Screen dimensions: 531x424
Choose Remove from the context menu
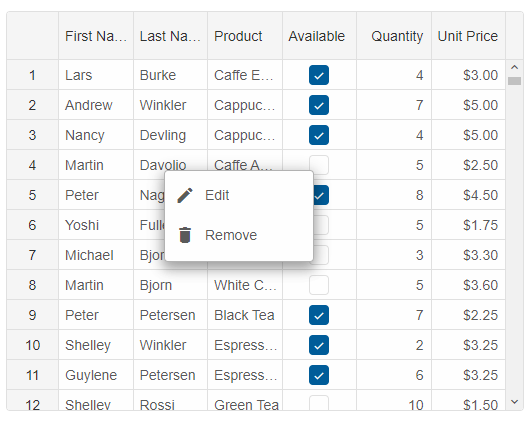tap(239, 235)
